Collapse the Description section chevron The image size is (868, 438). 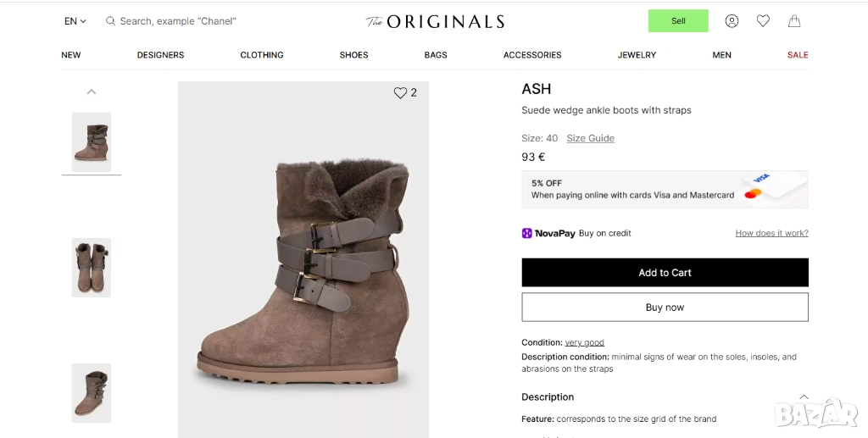click(x=804, y=396)
